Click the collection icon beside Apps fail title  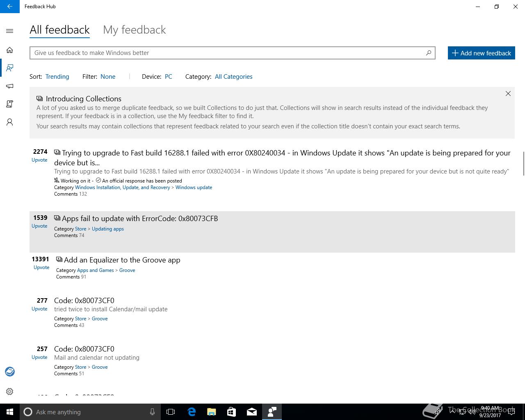pos(57,218)
